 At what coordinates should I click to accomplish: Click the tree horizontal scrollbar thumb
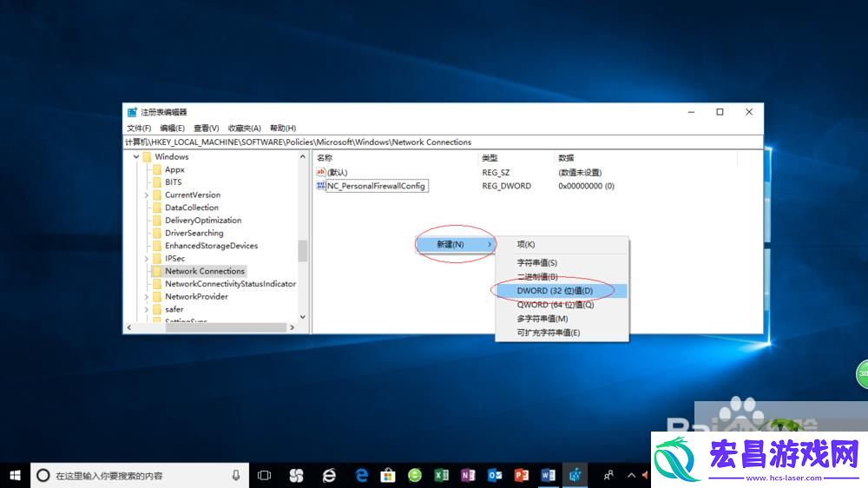[x=226, y=327]
